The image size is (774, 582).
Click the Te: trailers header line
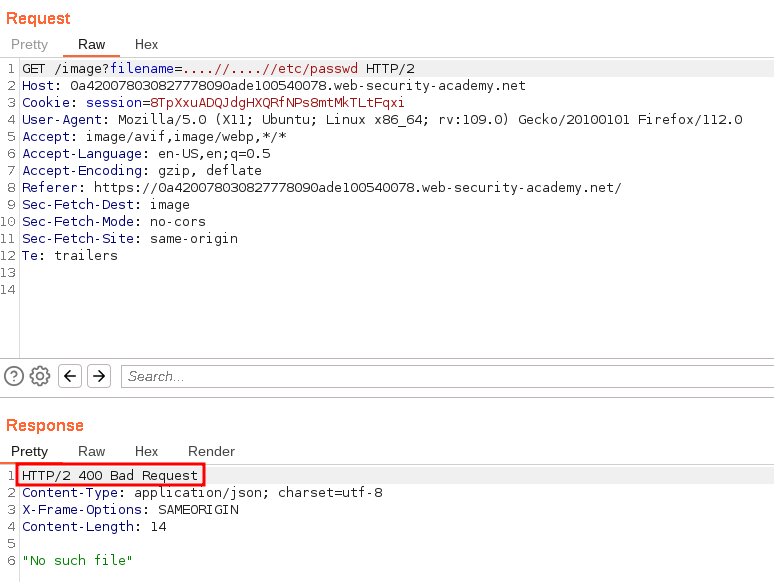coord(70,256)
